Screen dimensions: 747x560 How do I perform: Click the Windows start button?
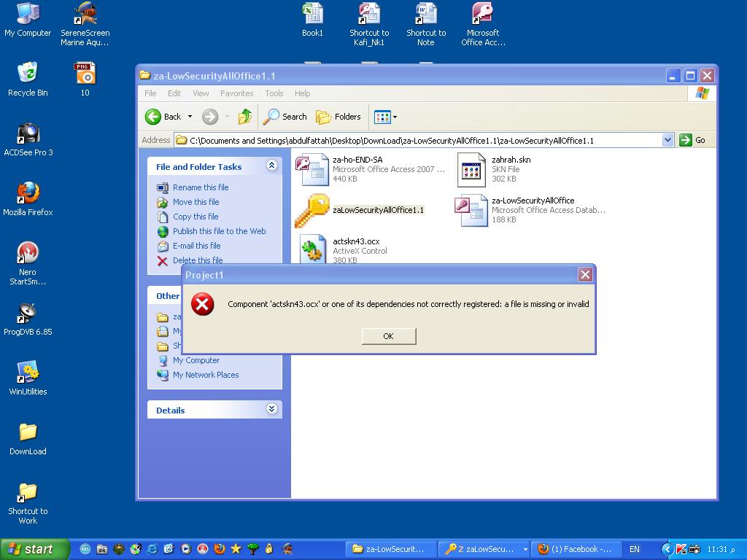click(34, 550)
